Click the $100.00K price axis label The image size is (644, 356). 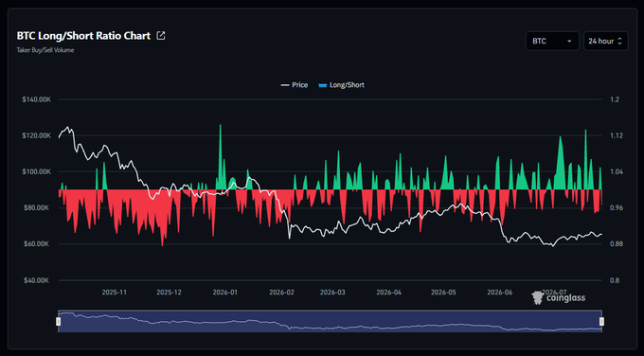[x=37, y=171]
